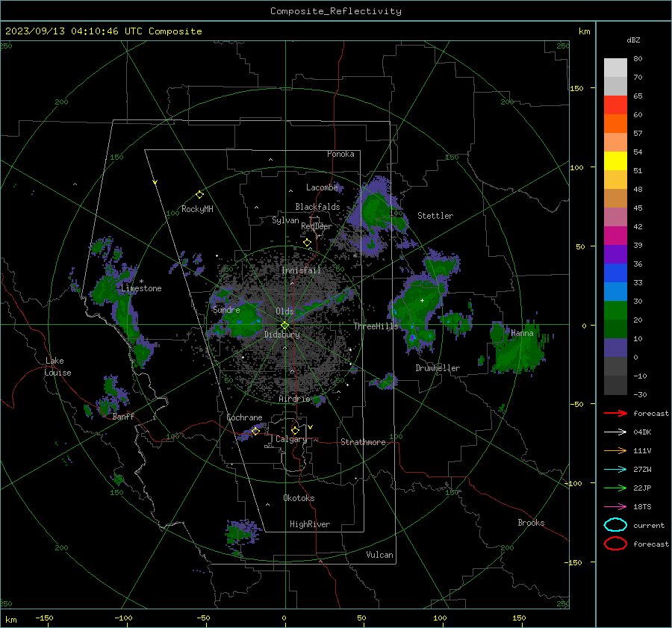
Task: Select the red 65 dBZ color swatch
Action: point(615,105)
